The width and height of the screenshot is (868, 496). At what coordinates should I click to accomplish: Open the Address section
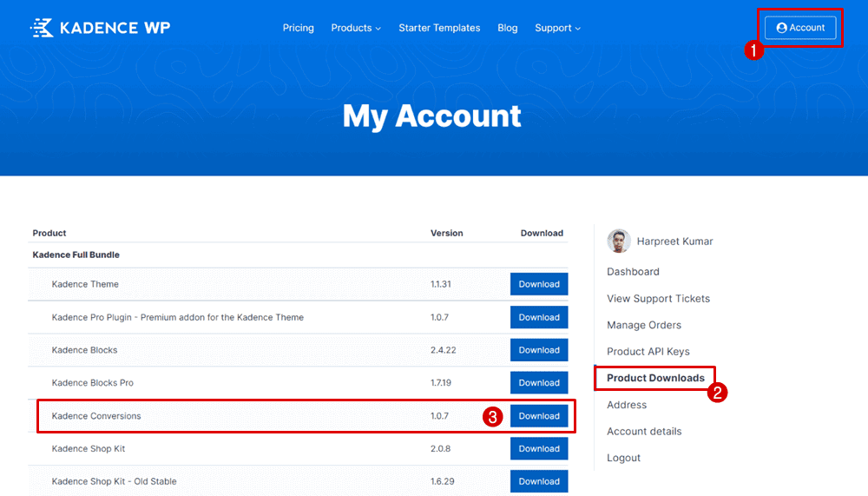pyautogui.click(x=627, y=405)
